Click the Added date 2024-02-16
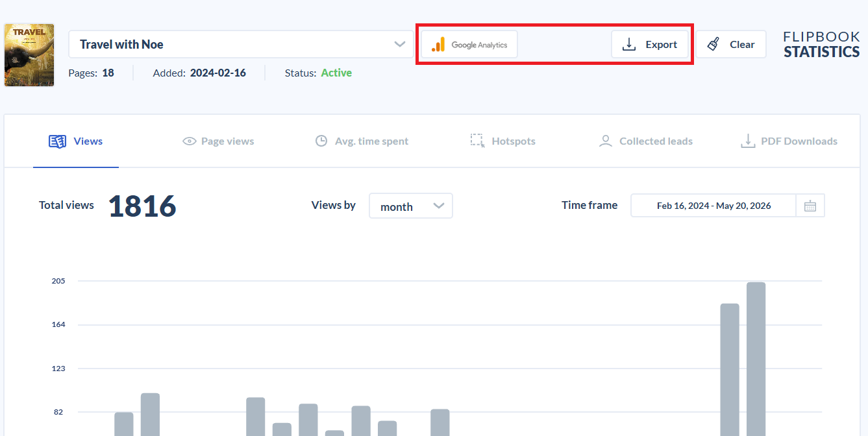 pos(218,73)
